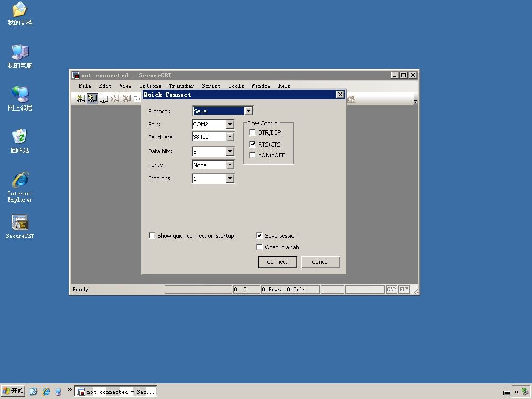Open the File menu
The image size is (532, 399).
pyautogui.click(x=85, y=86)
